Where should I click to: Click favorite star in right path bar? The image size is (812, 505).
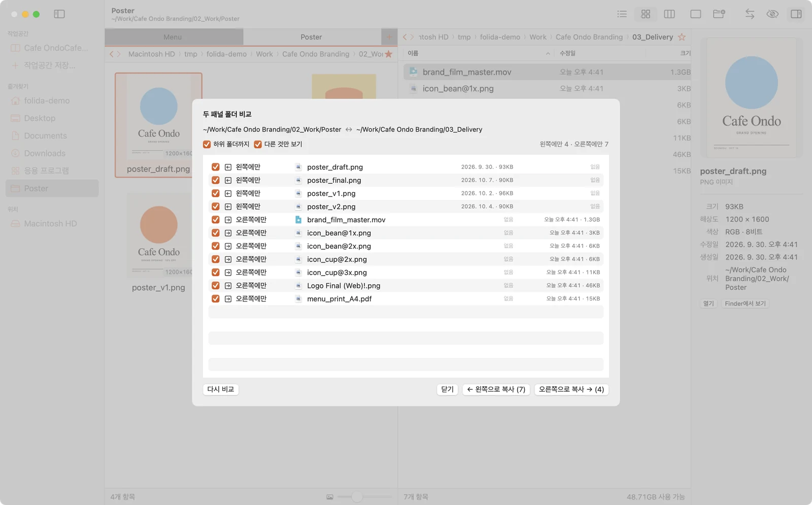682,37
